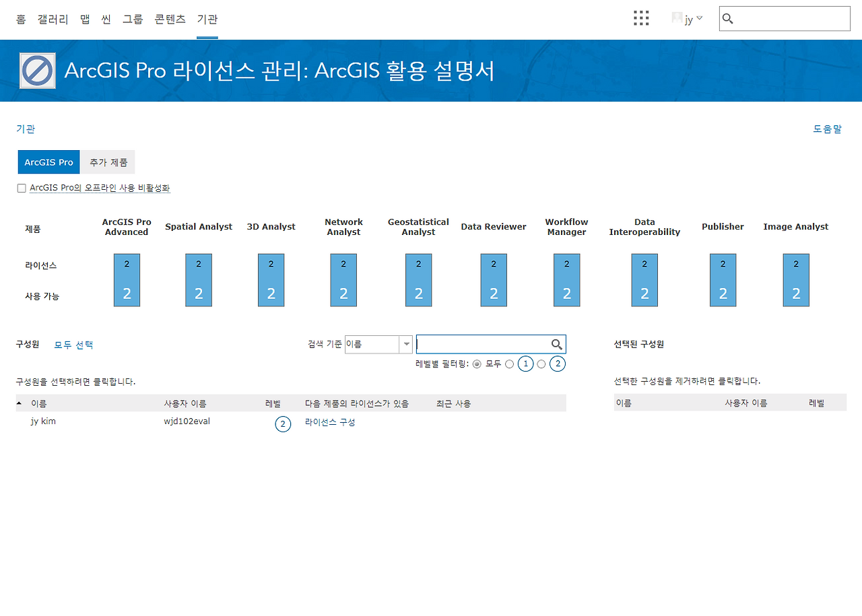
Task: Click the Spatial Analyst product heading
Action: pos(199,227)
